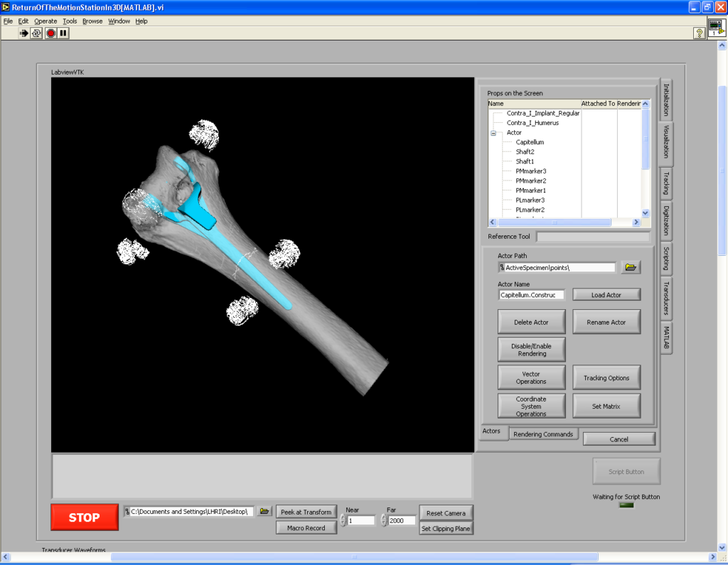Switch to the Digitization vertical tab

click(x=665, y=220)
